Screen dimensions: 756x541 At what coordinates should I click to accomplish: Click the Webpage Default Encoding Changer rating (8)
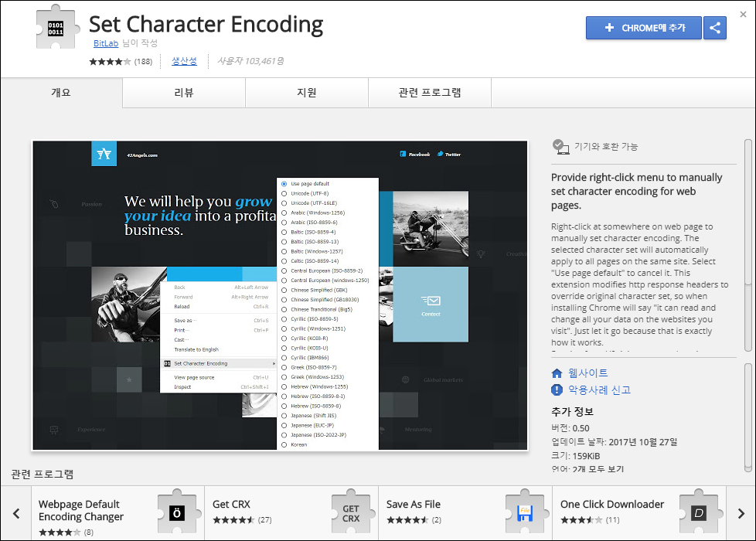pyautogui.click(x=66, y=532)
